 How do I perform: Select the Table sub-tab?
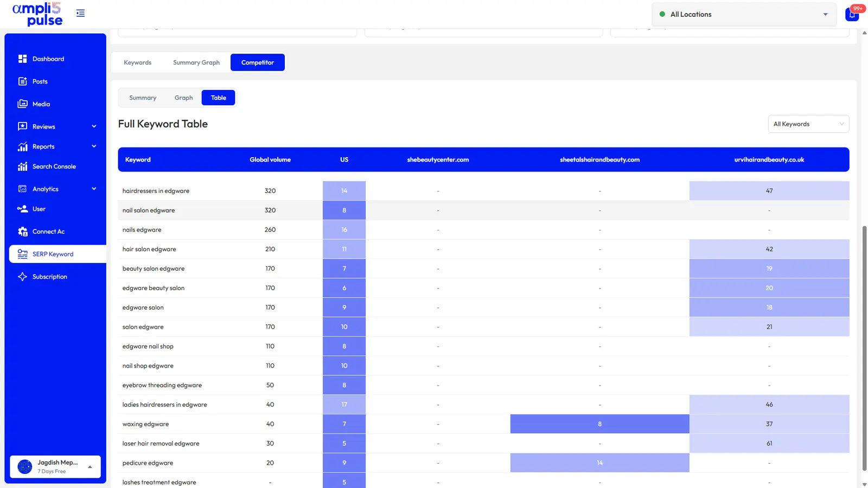point(219,98)
